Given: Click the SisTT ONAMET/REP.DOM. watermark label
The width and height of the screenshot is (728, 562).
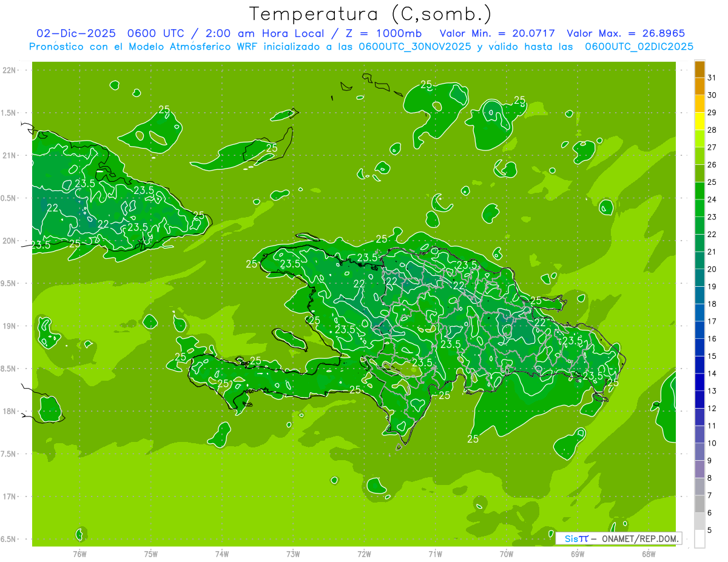Looking at the screenshot, I should coord(619,538).
